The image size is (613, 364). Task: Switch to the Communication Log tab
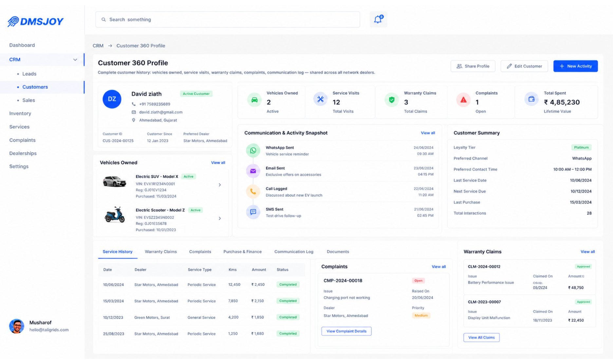point(294,252)
